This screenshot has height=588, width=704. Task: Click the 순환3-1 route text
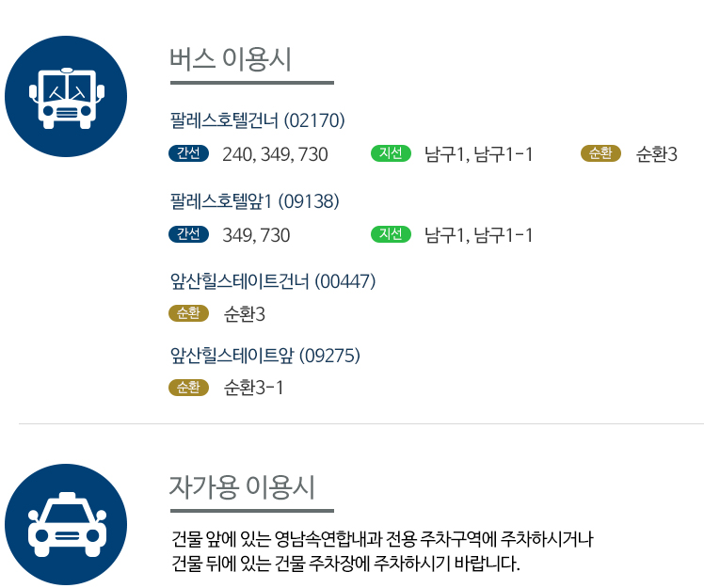tap(253, 387)
